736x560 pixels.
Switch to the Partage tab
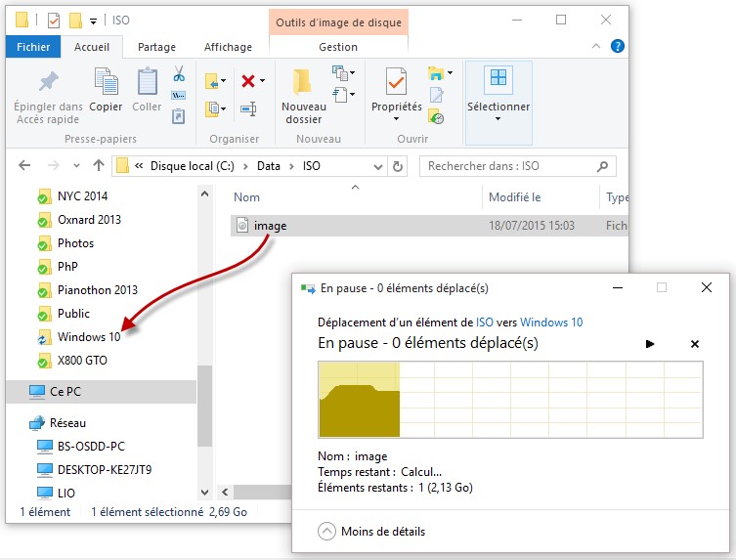pyautogui.click(x=156, y=47)
